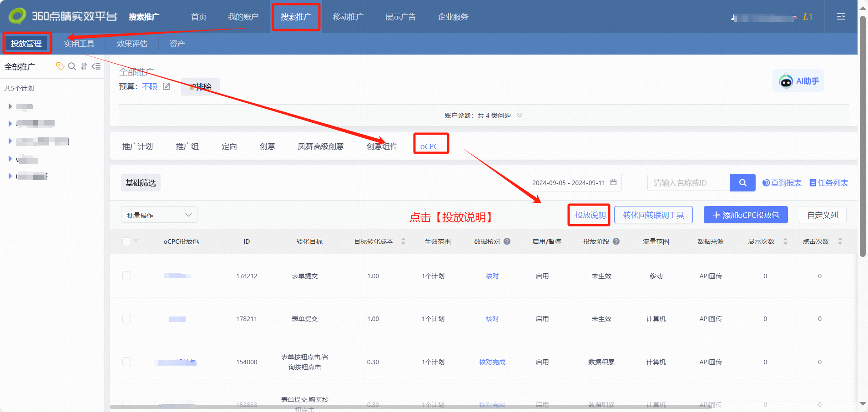Collapse the left sidebar panel icon
The image size is (868, 412).
point(96,66)
